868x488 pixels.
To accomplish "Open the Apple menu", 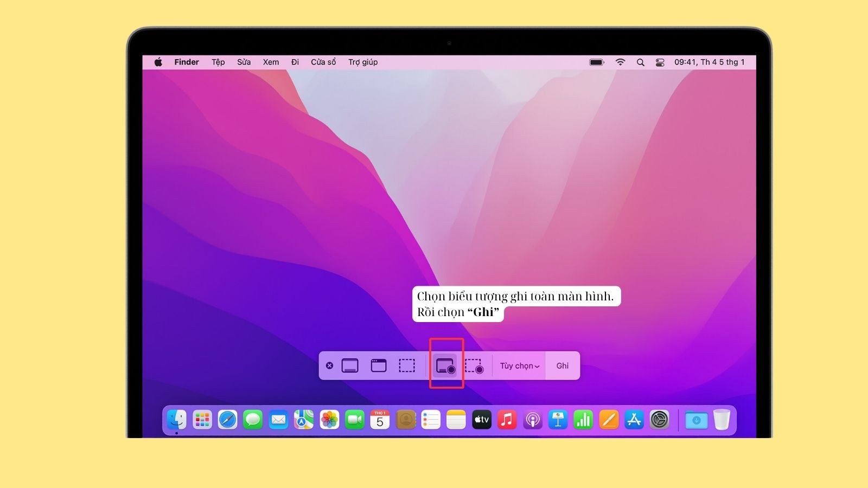I will [158, 62].
